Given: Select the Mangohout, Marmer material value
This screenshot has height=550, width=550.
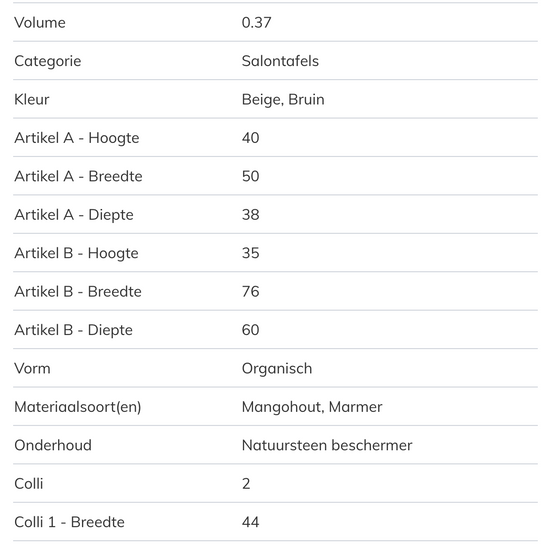Looking at the screenshot, I should (x=312, y=407).
